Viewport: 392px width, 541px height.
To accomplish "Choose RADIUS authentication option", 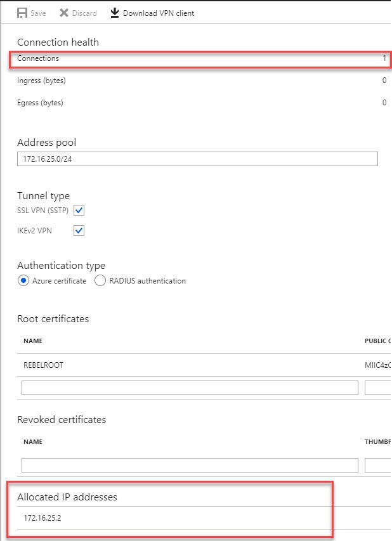I will (100, 280).
